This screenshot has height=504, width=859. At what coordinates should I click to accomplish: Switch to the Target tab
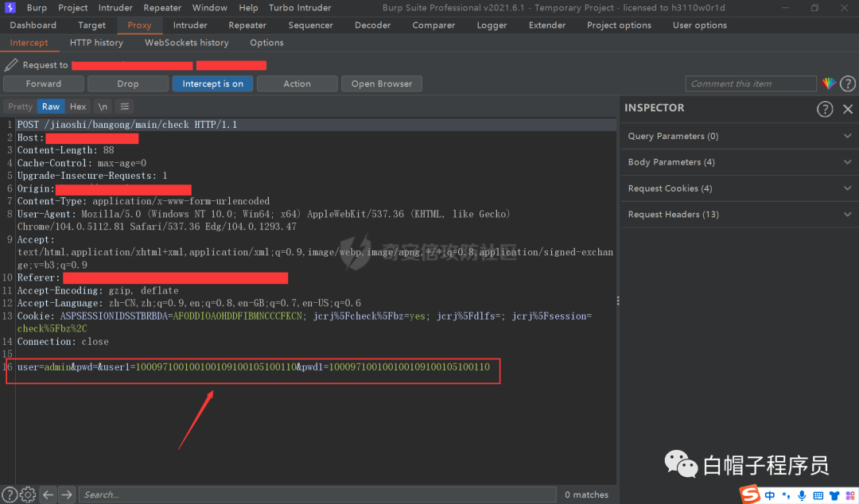click(91, 25)
